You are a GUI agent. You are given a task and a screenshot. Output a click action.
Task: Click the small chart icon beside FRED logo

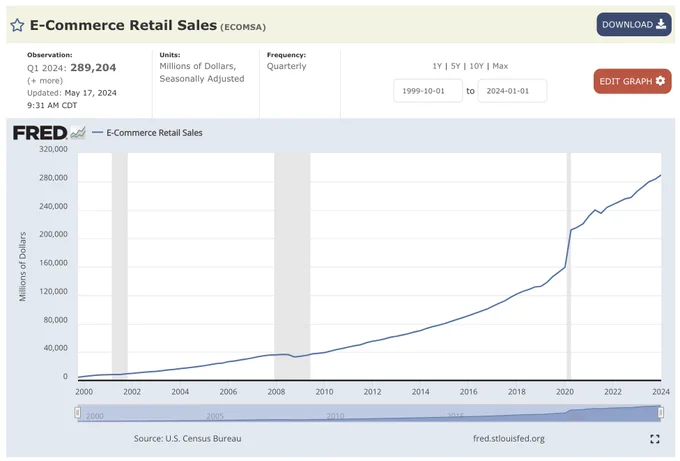click(x=78, y=132)
